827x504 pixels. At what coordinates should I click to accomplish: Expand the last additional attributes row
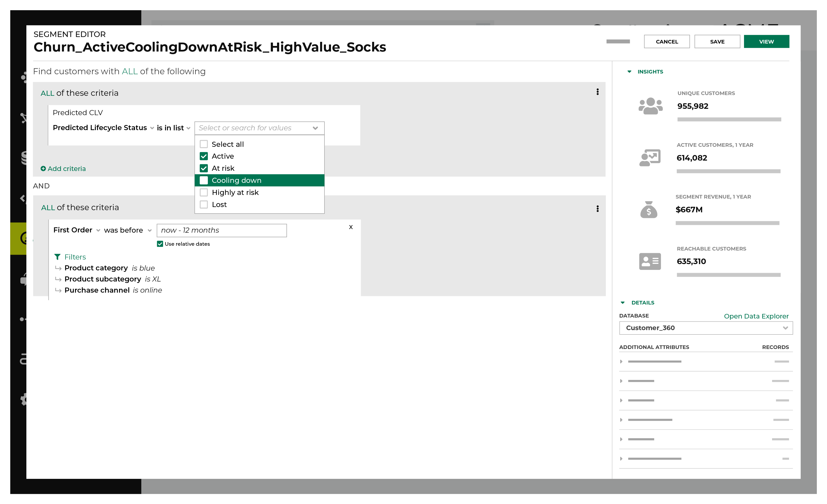coord(621,458)
